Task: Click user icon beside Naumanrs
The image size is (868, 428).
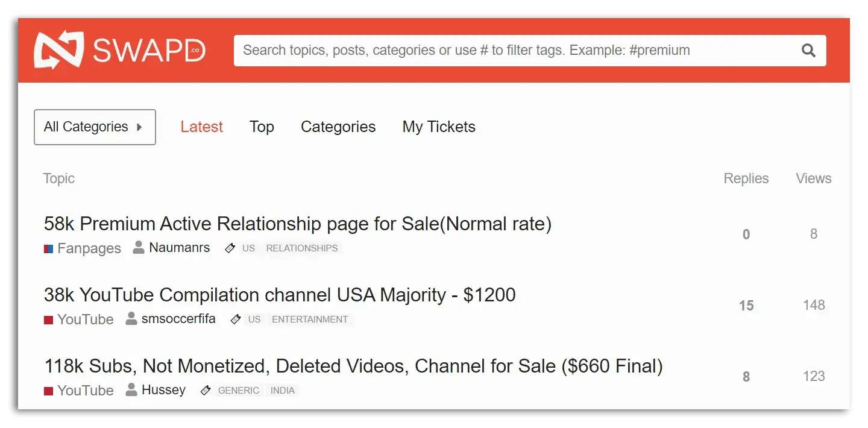Action: point(139,248)
